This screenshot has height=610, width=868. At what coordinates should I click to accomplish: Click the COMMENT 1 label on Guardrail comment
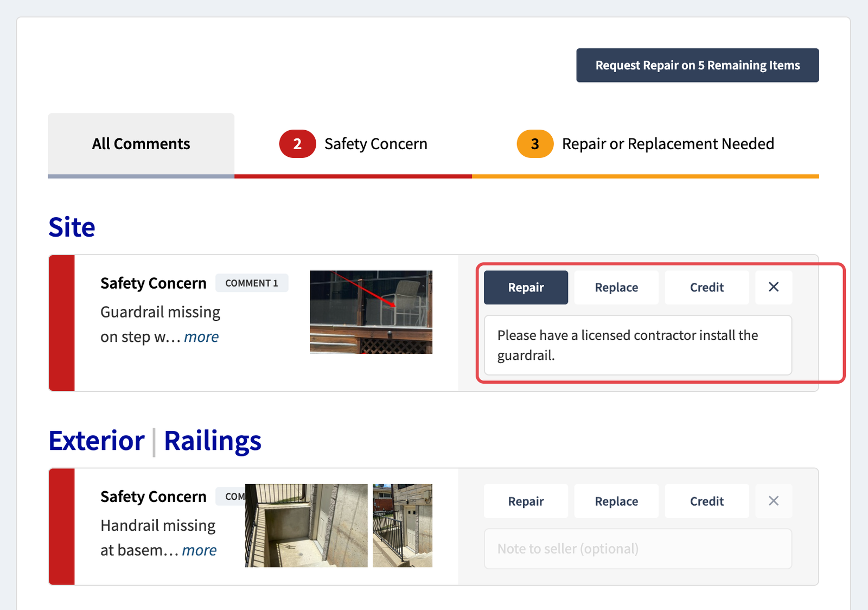[252, 283]
